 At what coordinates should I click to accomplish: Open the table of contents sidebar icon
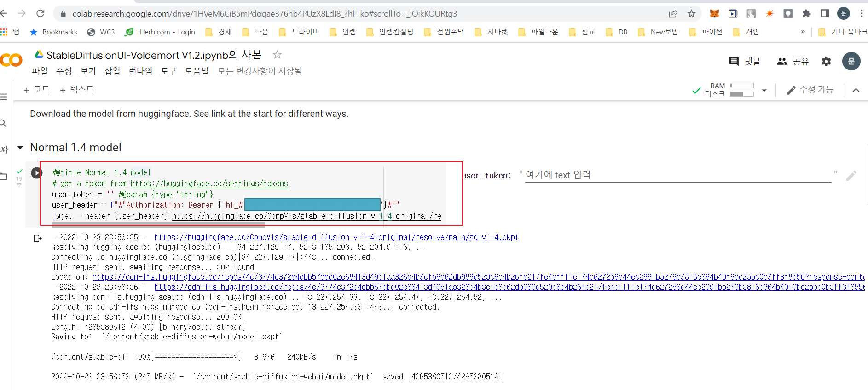click(4, 97)
